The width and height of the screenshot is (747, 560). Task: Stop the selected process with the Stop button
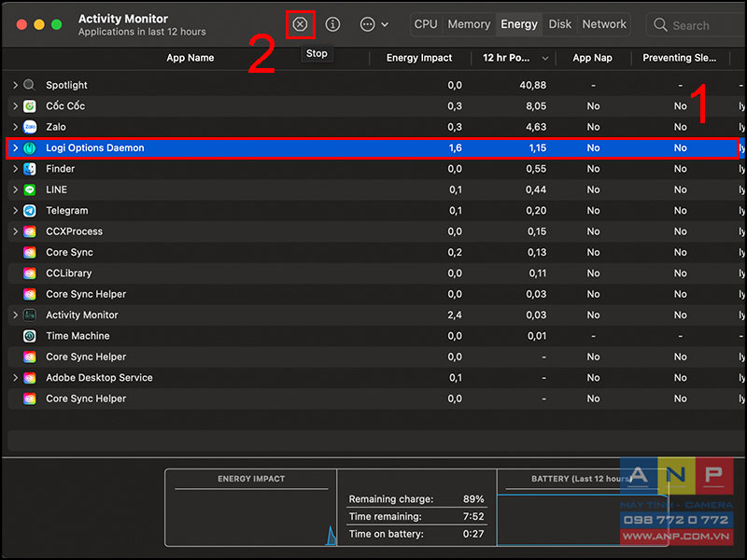click(300, 24)
